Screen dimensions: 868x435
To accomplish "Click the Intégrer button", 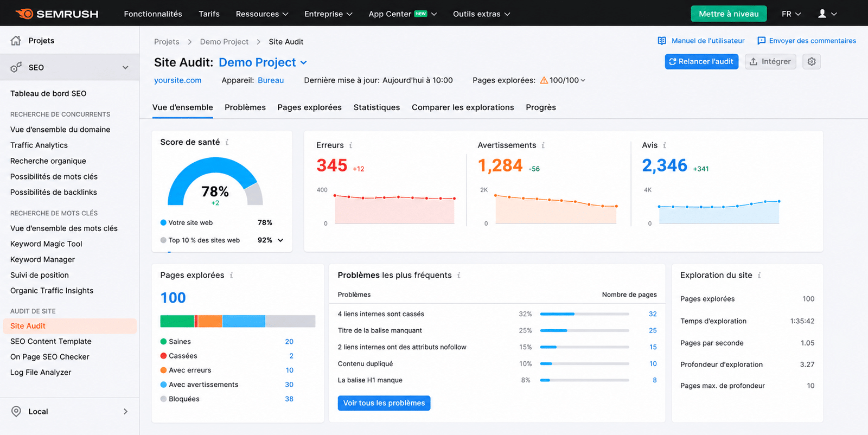I will coord(770,61).
